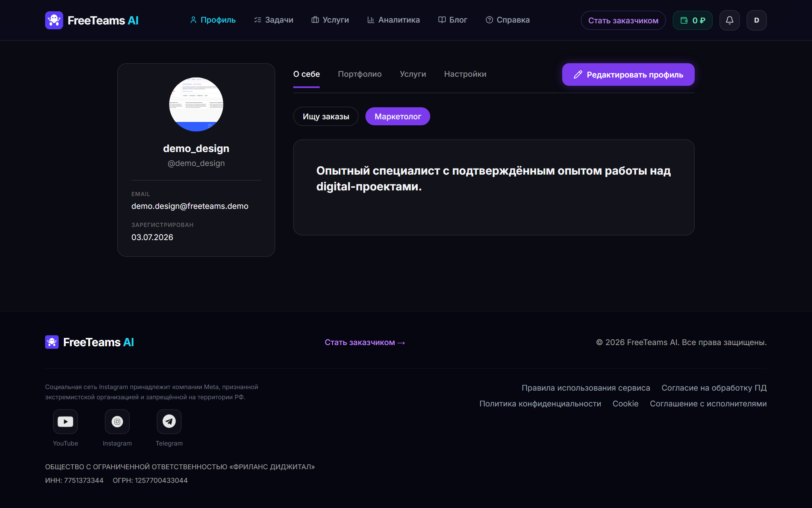Click the Маркетолог tag
The height and width of the screenshot is (508, 812).
(398, 116)
